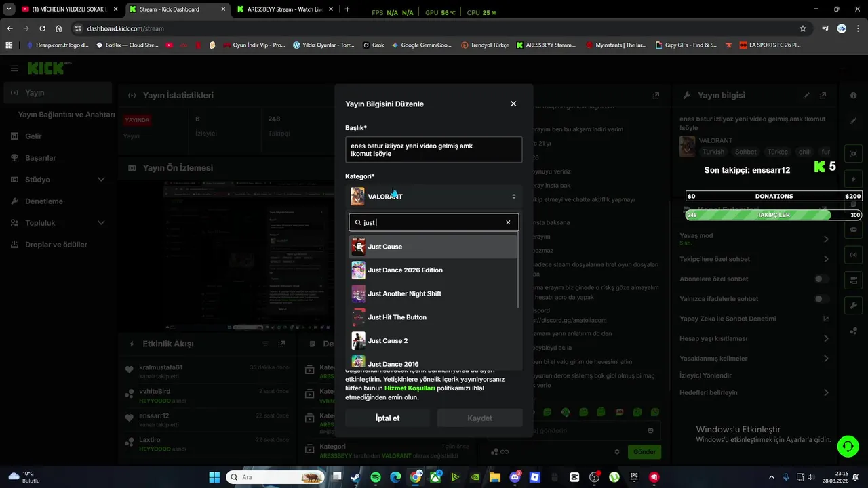The image size is (868, 488).
Task: Click the Gönder chat button
Action: tap(644, 451)
